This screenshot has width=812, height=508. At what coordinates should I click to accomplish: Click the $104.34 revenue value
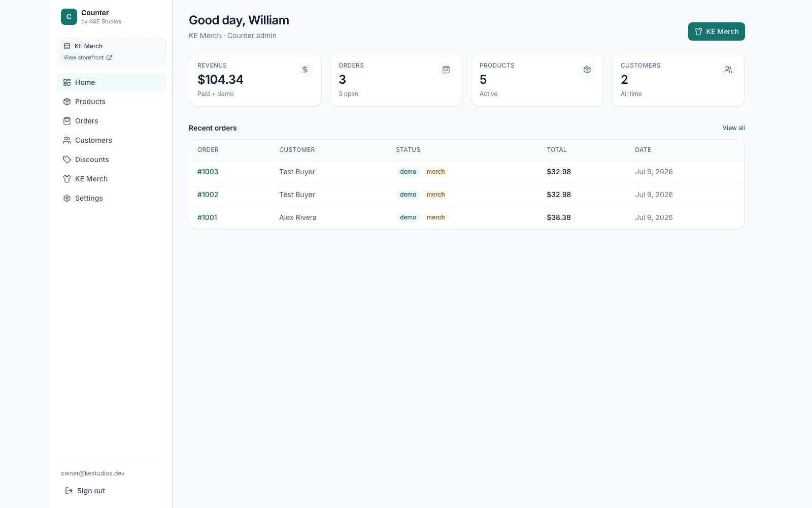tap(220, 80)
